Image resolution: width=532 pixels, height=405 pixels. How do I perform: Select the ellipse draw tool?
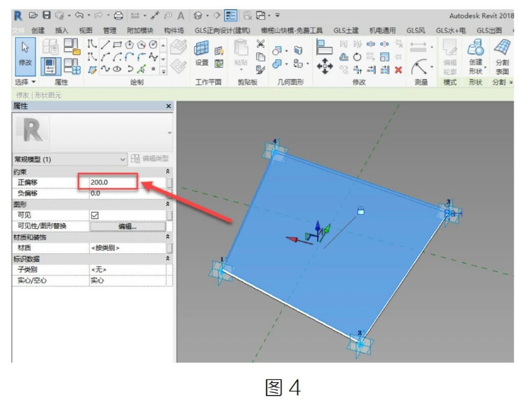pyautogui.click(x=118, y=69)
